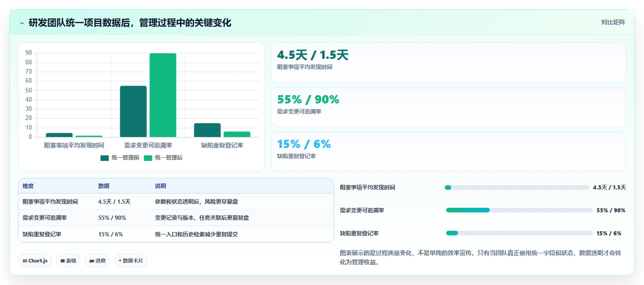The width and height of the screenshot is (644, 285).
Task: Click the dark green 阻塞事项平均发现时间 chart bar
Action: pyautogui.click(x=59, y=135)
